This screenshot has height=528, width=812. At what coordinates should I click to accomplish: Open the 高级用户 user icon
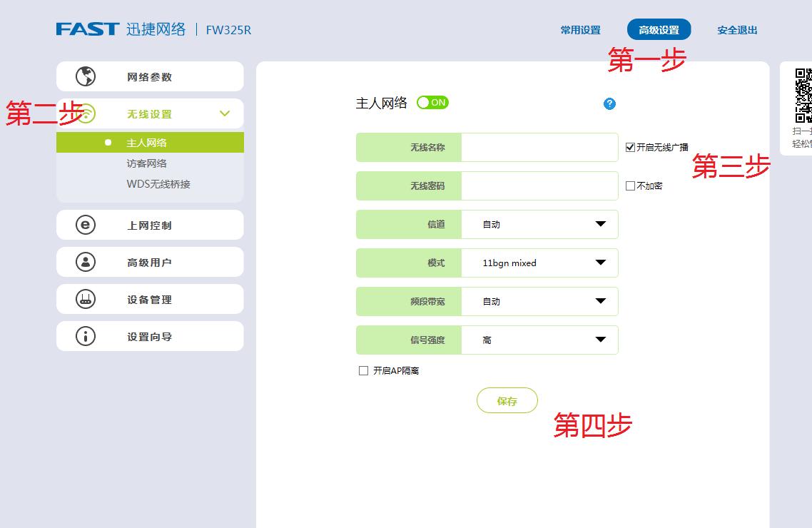coord(86,262)
